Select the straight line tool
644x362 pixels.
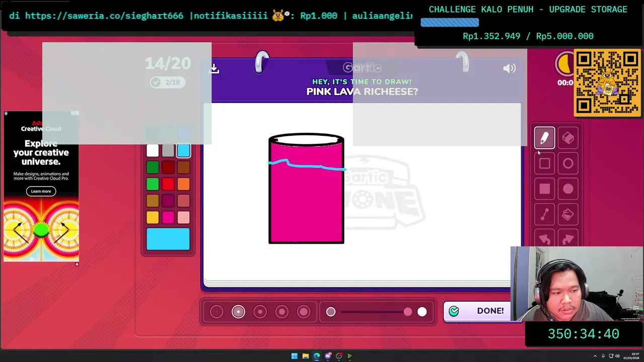click(544, 215)
